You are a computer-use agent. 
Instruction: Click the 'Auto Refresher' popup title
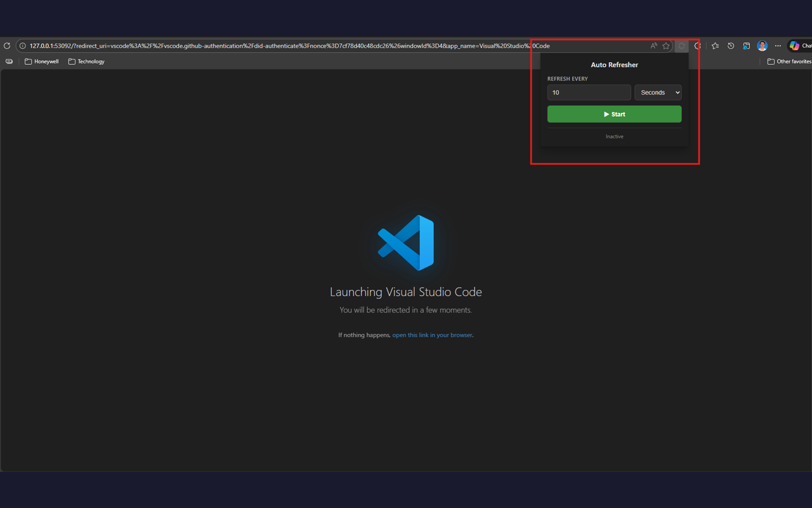[614, 65]
